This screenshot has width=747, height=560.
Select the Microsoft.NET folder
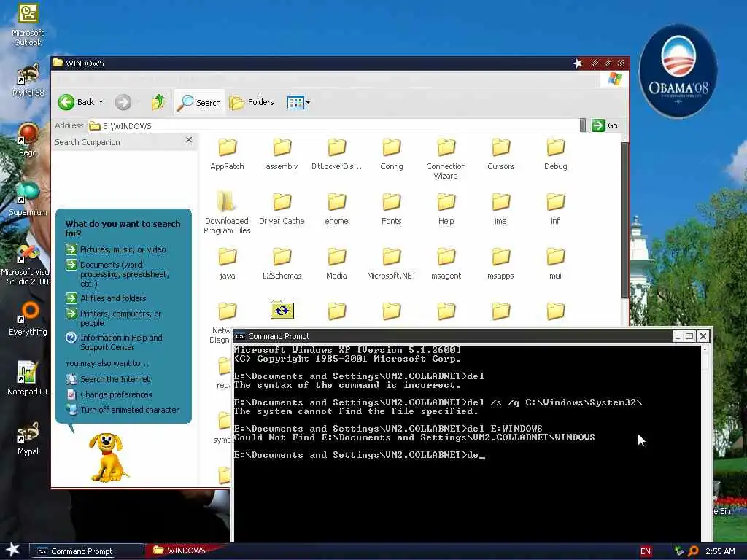click(x=392, y=264)
